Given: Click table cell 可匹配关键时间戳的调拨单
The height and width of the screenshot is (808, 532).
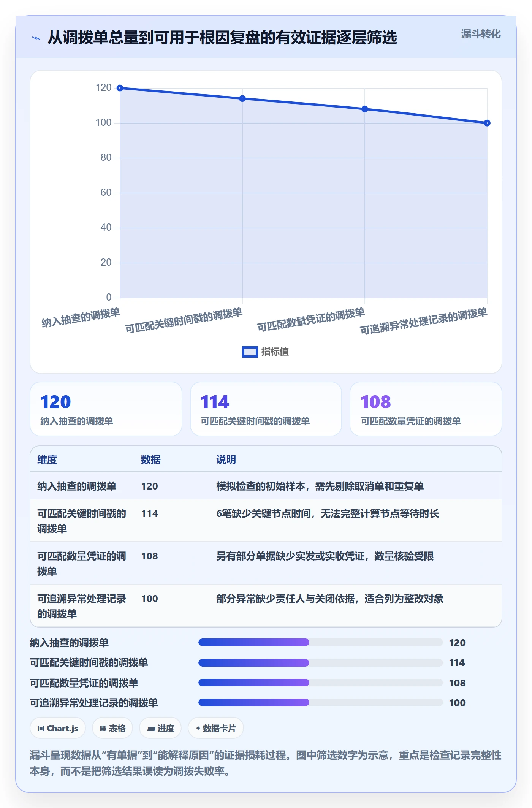Looking at the screenshot, I should (82, 521).
